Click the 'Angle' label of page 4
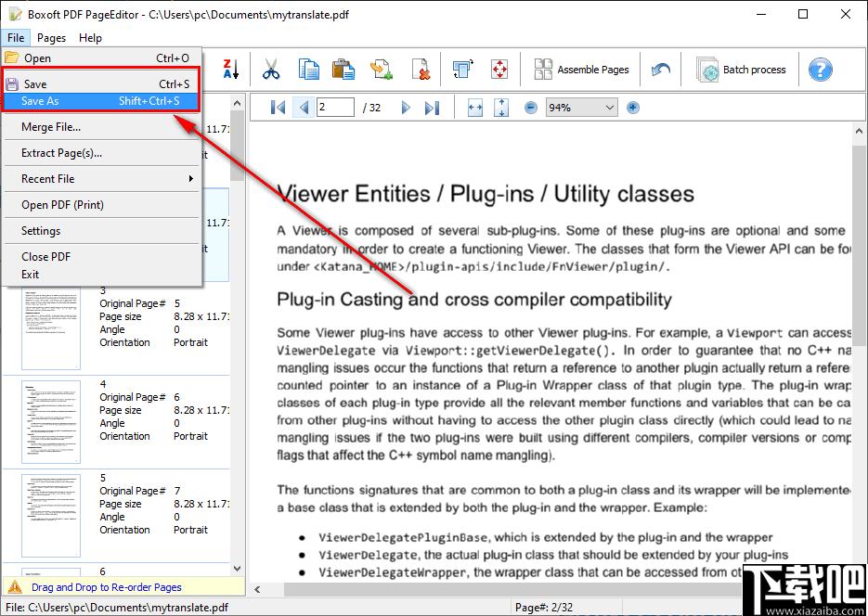 pos(111,423)
